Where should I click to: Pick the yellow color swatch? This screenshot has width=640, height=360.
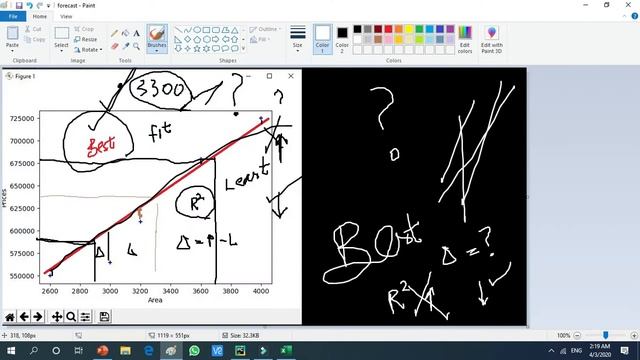tap(409, 29)
